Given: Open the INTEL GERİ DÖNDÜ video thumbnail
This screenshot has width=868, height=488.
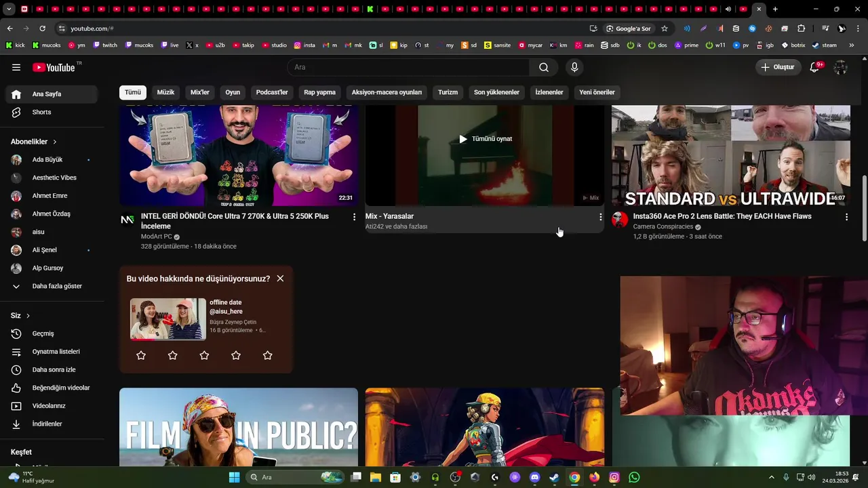Looking at the screenshot, I should point(239,155).
